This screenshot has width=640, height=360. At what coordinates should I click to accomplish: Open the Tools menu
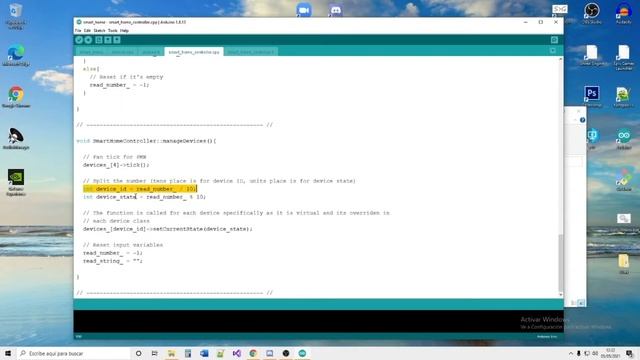(x=113, y=31)
